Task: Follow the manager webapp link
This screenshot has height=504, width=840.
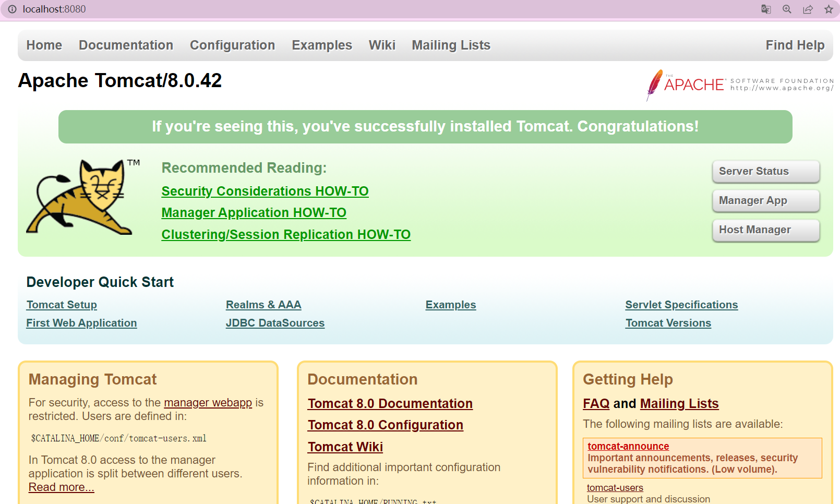Action: click(x=208, y=403)
